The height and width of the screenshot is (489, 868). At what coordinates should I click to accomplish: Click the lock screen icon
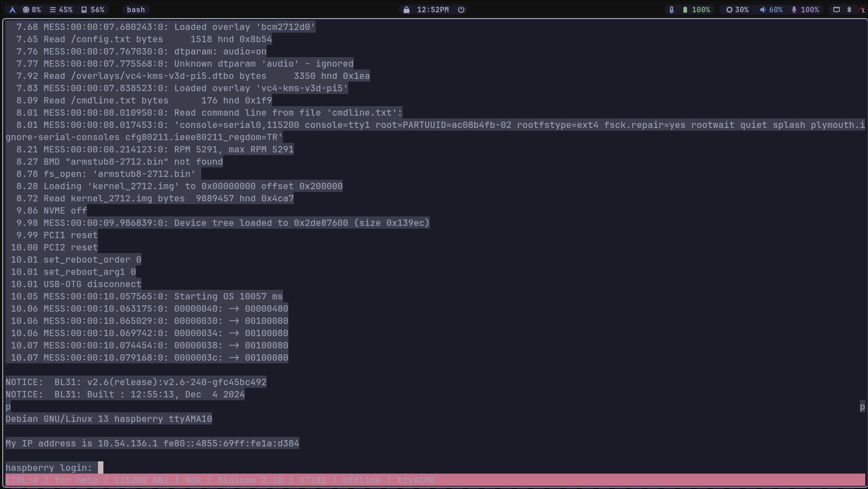click(x=406, y=10)
